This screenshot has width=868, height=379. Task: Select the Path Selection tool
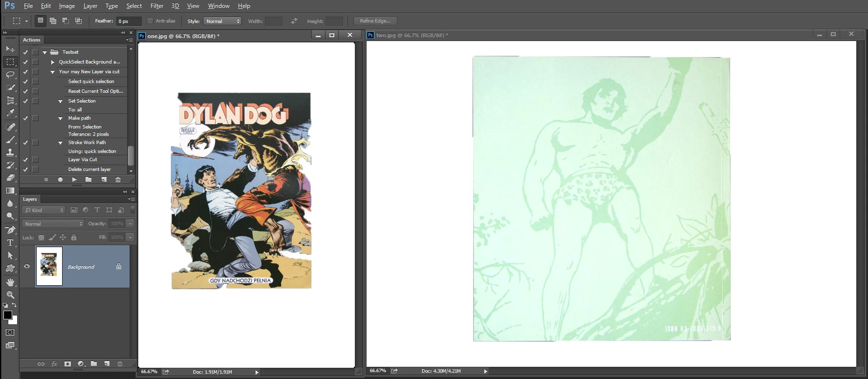[10, 255]
